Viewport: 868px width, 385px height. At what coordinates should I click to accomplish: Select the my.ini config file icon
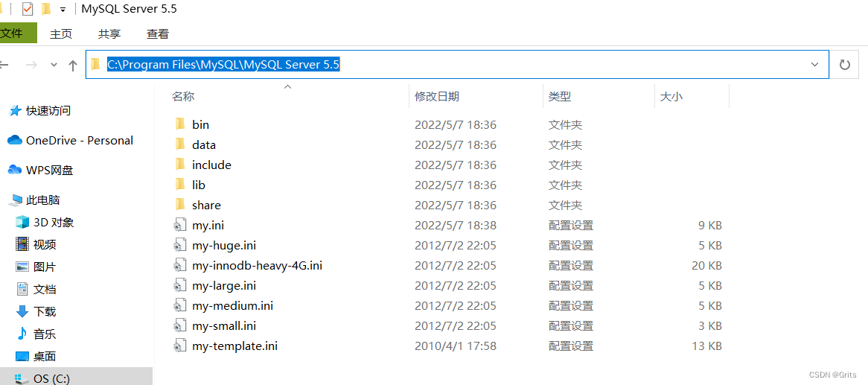(x=179, y=225)
